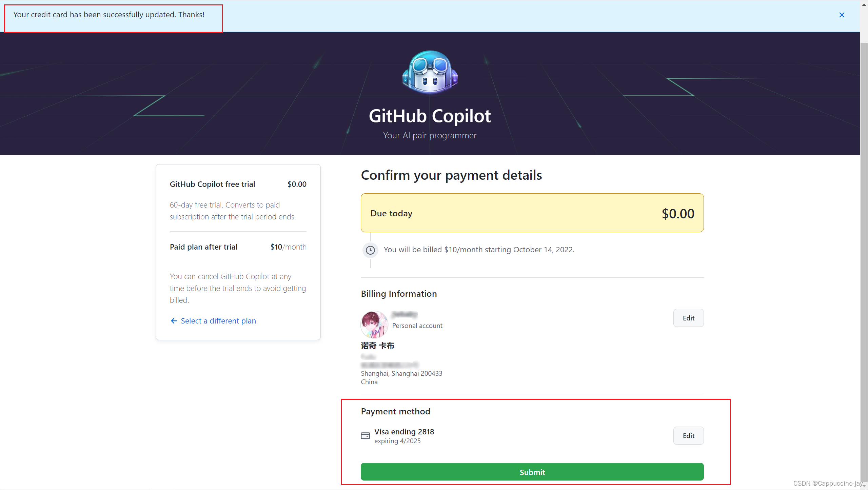Click the '$10/month' price
This screenshot has height=490, width=868.
point(288,247)
